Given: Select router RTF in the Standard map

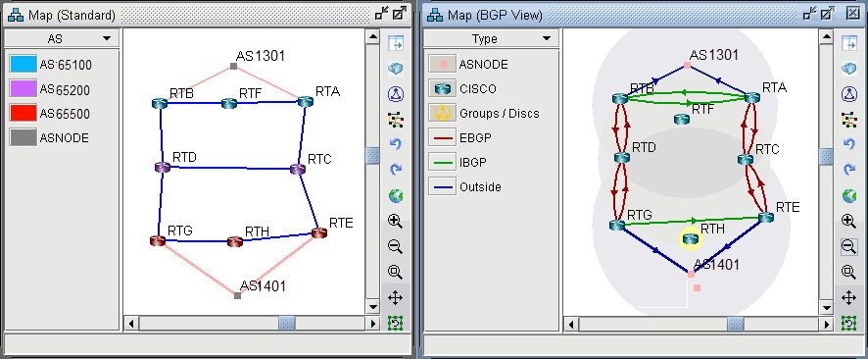Looking at the screenshot, I should 228,103.
